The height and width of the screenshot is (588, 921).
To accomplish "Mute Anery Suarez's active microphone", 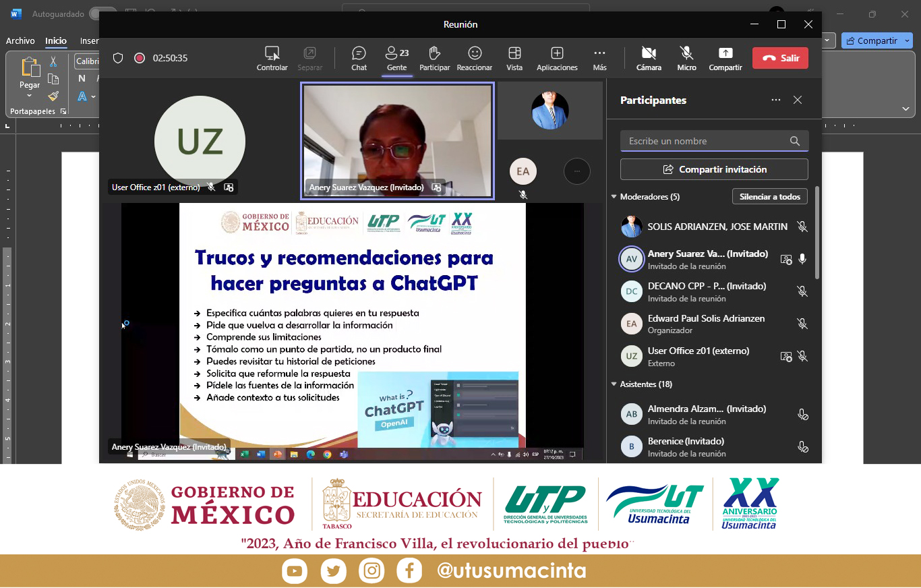I will 802,259.
